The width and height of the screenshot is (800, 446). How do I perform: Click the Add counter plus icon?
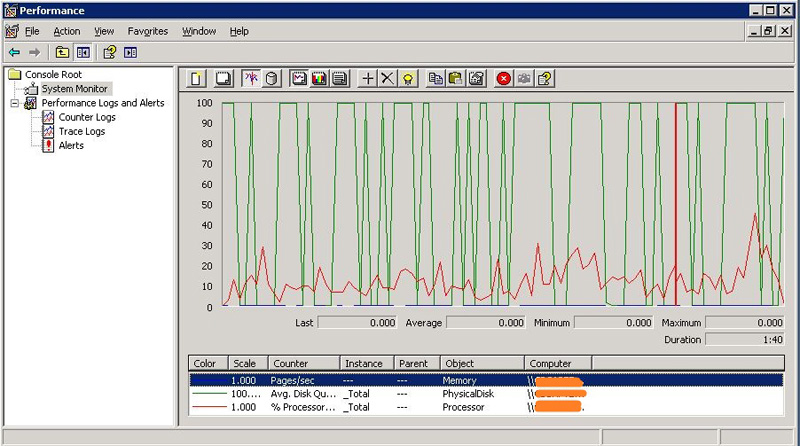(x=367, y=79)
